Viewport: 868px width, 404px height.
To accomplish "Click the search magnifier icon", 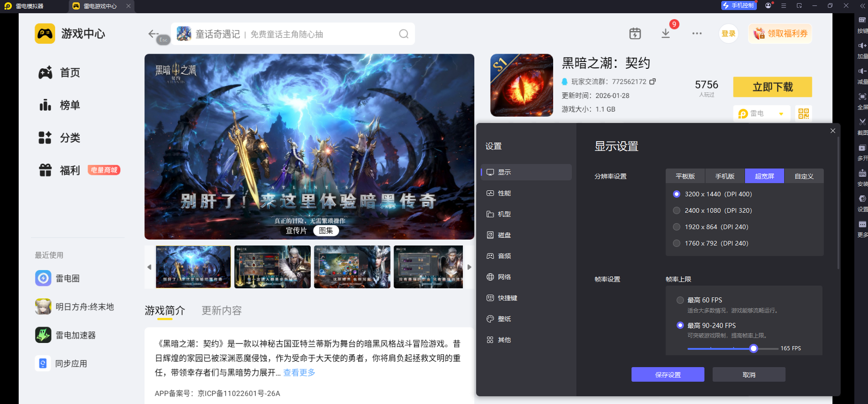I will pyautogui.click(x=403, y=34).
